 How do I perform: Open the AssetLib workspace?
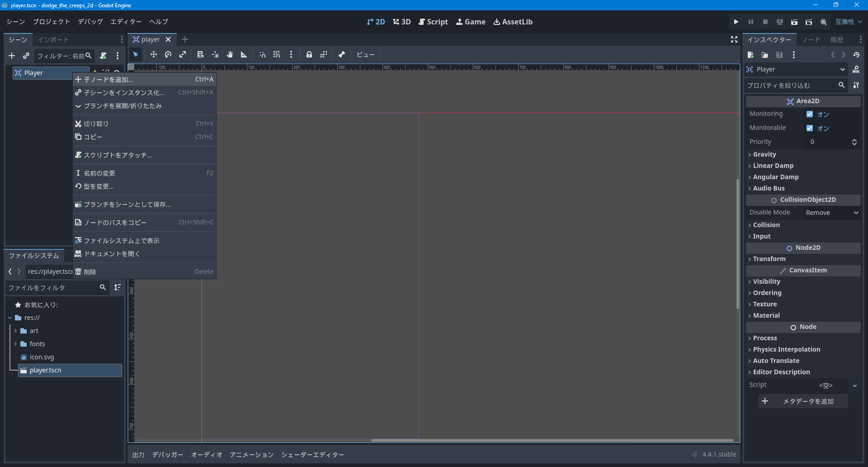click(x=513, y=22)
